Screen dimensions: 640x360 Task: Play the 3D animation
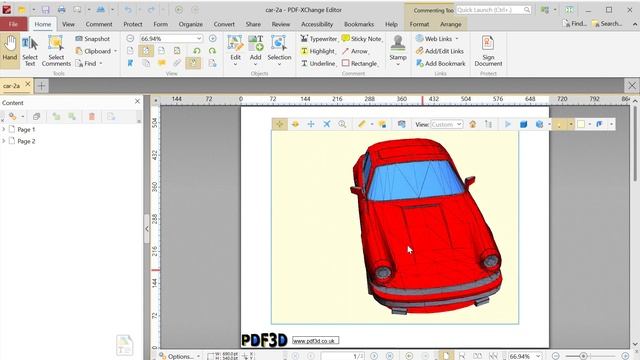pyautogui.click(x=508, y=124)
